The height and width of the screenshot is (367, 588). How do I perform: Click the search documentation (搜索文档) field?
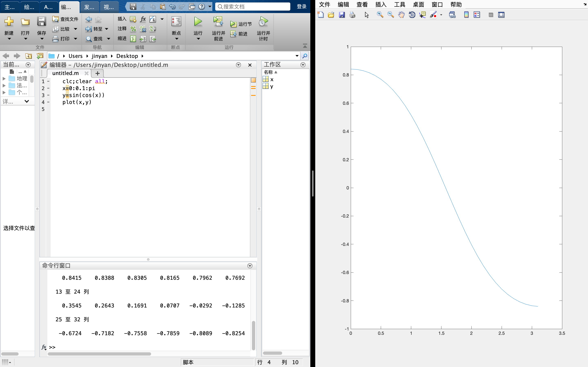[253, 7]
